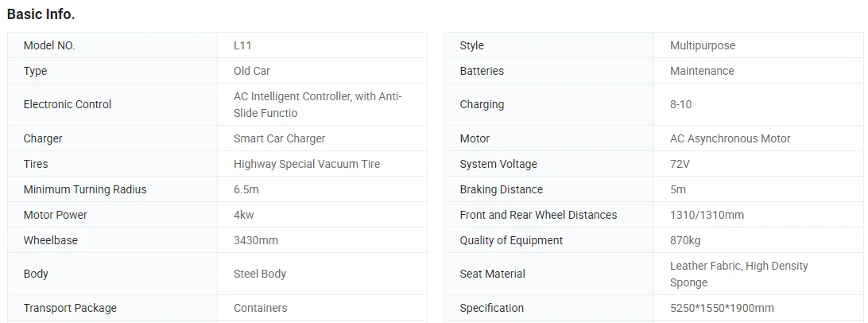Select the Smart Car Charger value
Viewport: 868px width, 323px height.
pos(280,138)
